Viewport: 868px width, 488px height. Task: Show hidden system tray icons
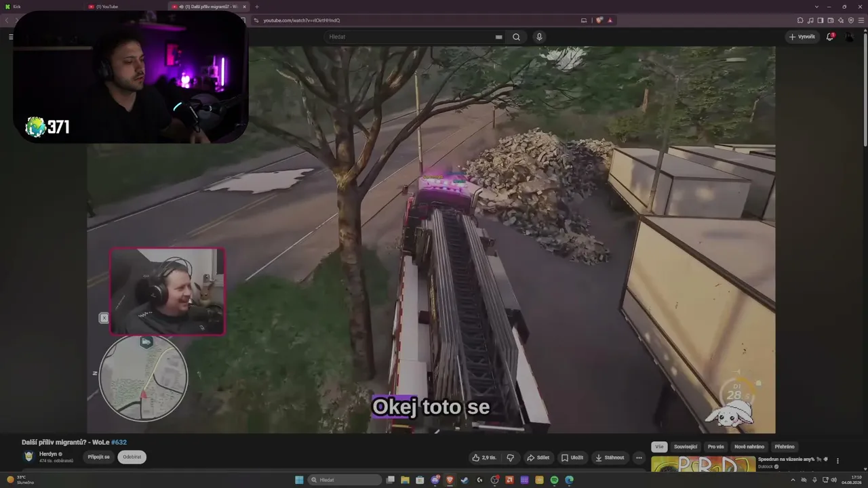(793, 480)
